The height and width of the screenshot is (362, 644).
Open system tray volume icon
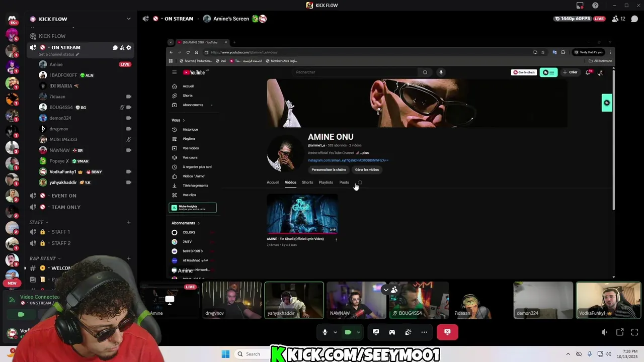pyautogui.click(x=609, y=354)
